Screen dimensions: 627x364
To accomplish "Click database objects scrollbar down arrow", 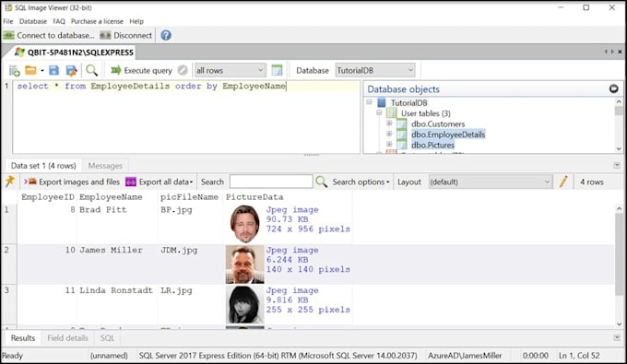I will click(x=619, y=148).
